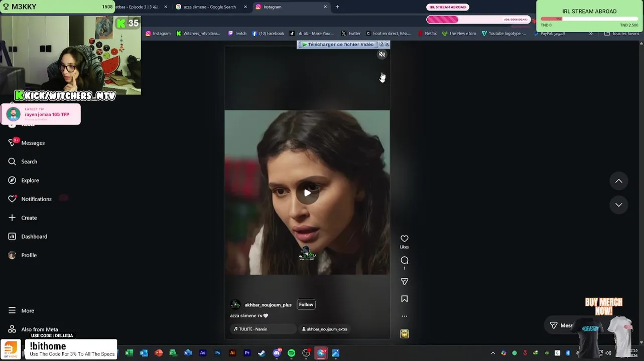Open the Explore page
The height and width of the screenshot is (361, 644).
24,180
